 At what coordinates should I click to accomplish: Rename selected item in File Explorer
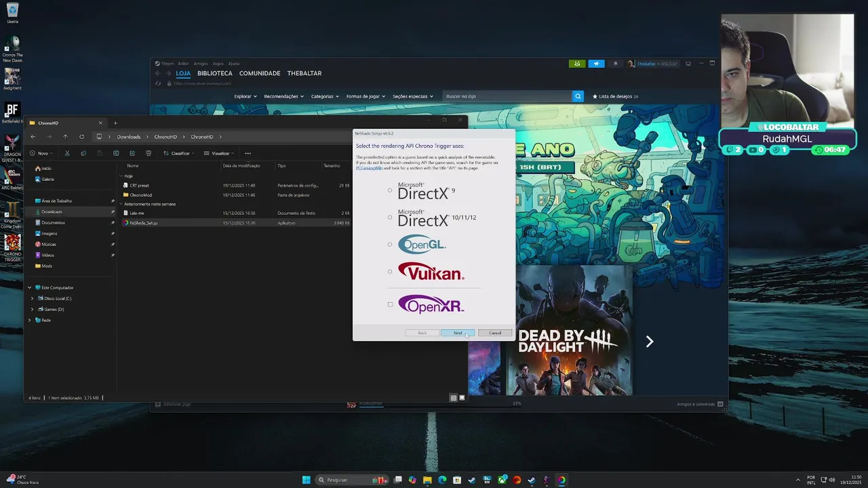[x=116, y=153]
